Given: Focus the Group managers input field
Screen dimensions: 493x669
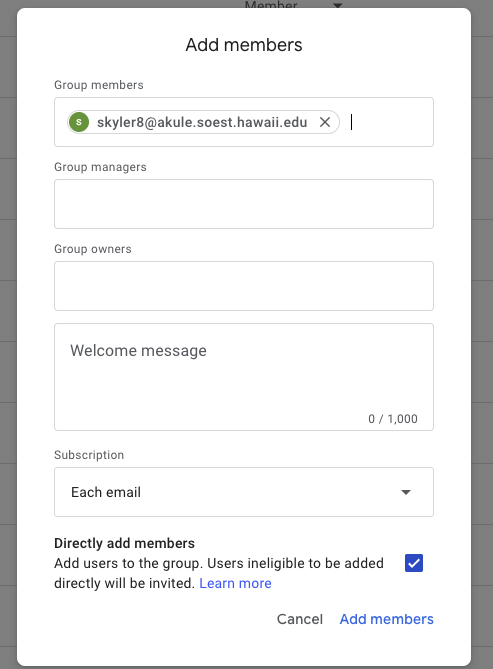Looking at the screenshot, I should coord(244,204).
